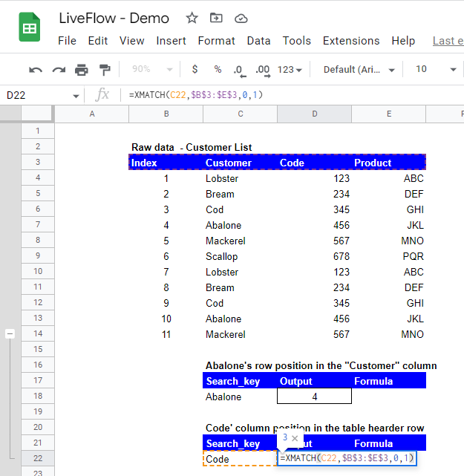The width and height of the screenshot is (464, 476).
Task: Select row 3 header
Action: [38, 162]
